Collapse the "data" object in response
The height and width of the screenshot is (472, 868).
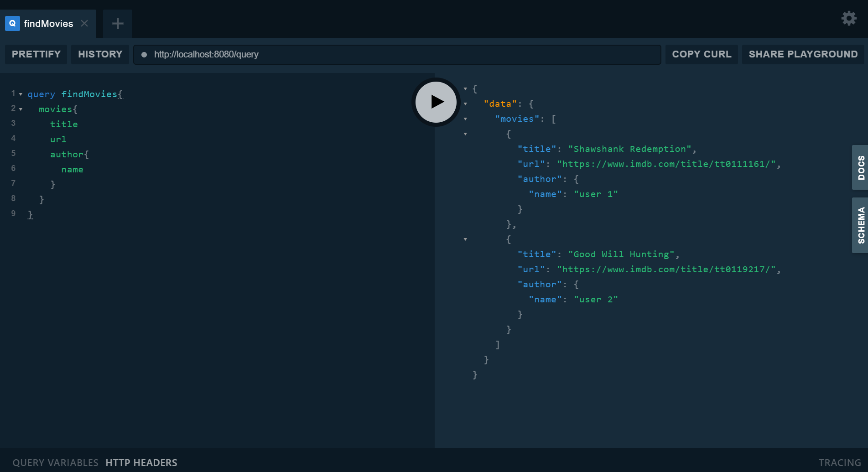click(465, 104)
